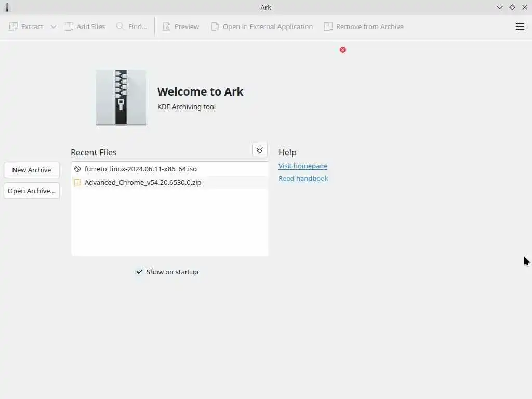Screen dimensions: 532x399
Task: Click the Ark app icon in the title bar
Action: (x=7, y=7)
